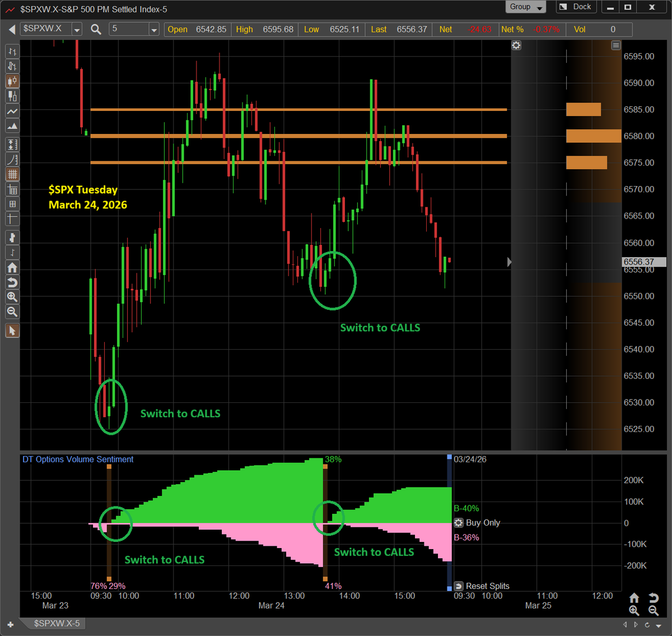
Task: Click the refresh circular arrow in status bar
Action: coord(647,624)
